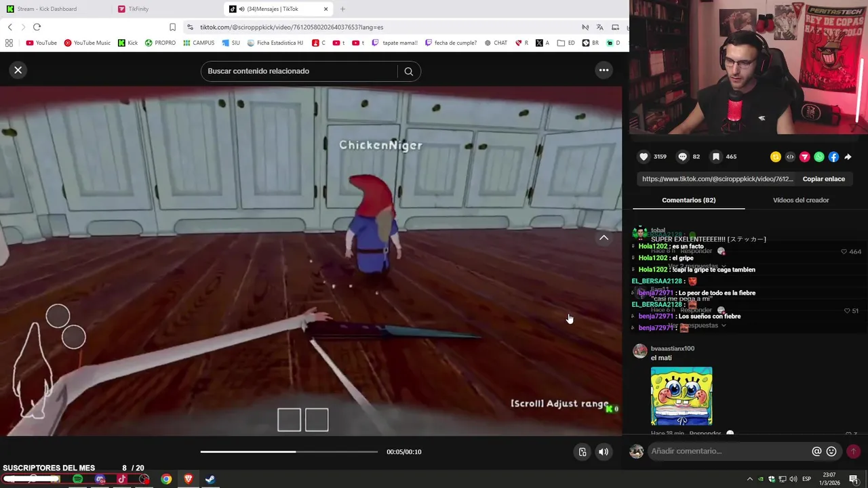Close the '(34)Mensajes | TikTok' browser tab
The height and width of the screenshot is (488, 868).
(x=326, y=9)
